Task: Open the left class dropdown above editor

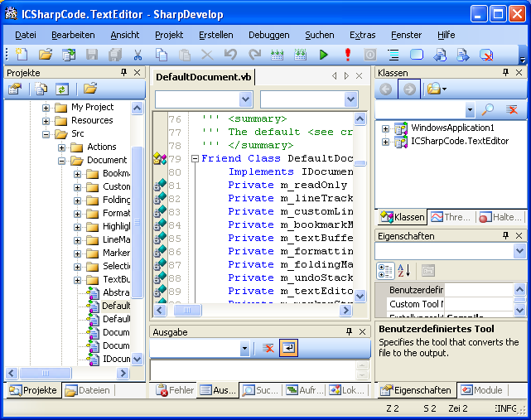Action: (245, 99)
